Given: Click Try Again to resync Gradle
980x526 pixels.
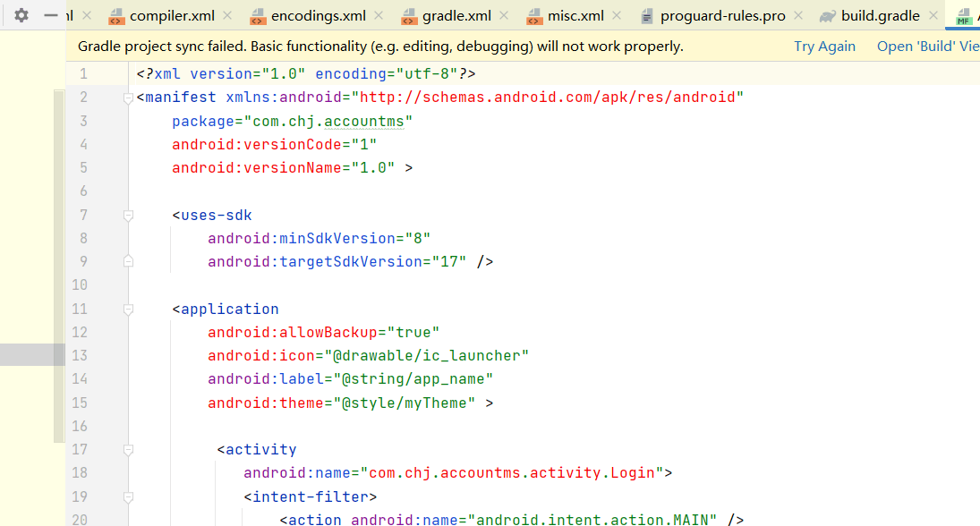Looking at the screenshot, I should pyautogui.click(x=824, y=47).
